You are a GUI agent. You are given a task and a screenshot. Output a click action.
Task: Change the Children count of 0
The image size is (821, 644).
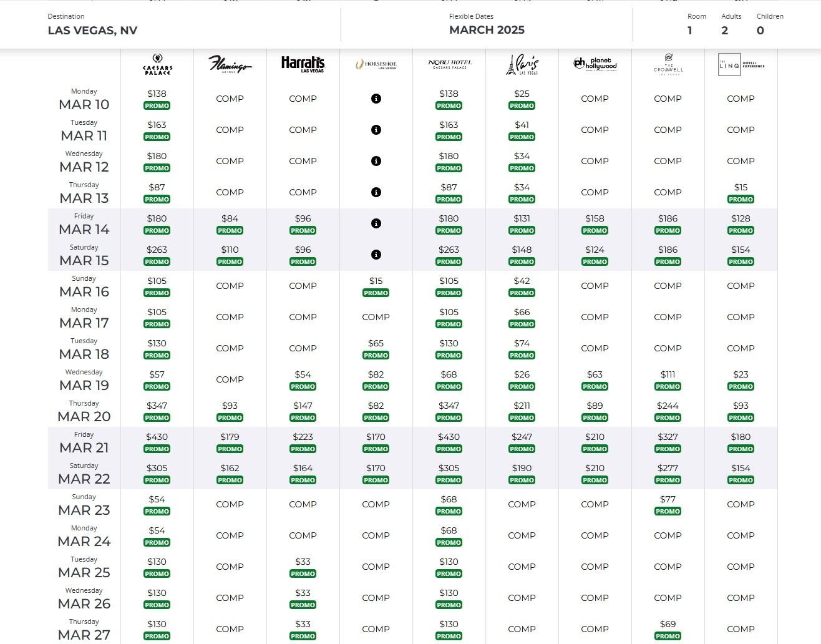(760, 31)
